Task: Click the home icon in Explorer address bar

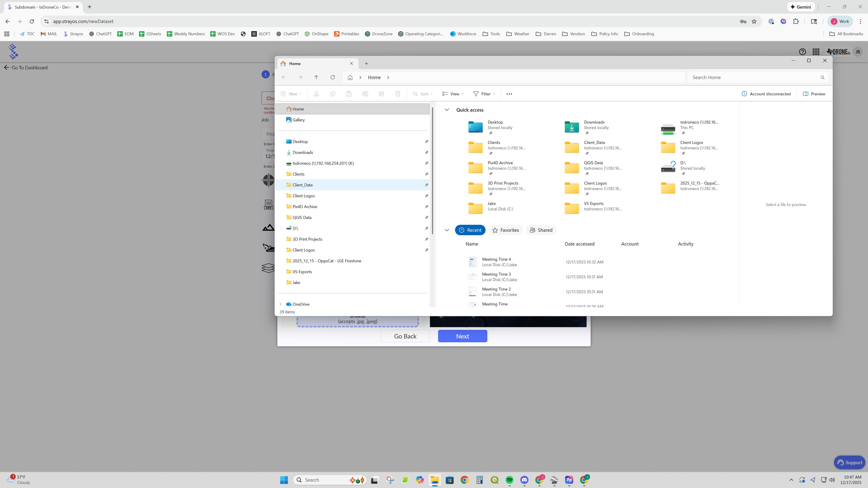Action: [350, 77]
